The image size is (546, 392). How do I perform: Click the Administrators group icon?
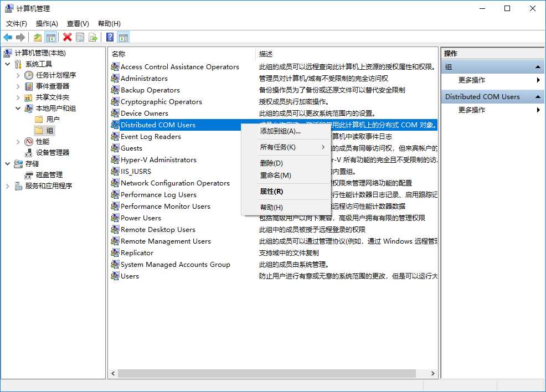115,78
